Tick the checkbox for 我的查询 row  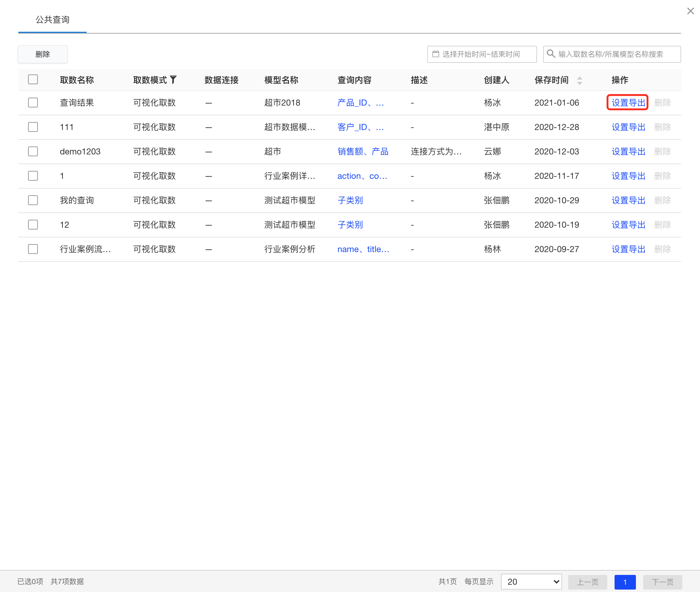point(33,200)
